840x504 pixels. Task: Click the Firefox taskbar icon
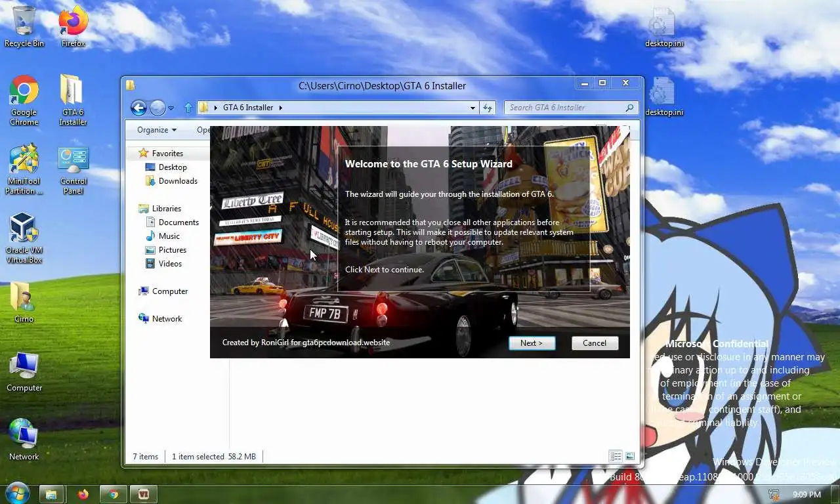pos(83,494)
